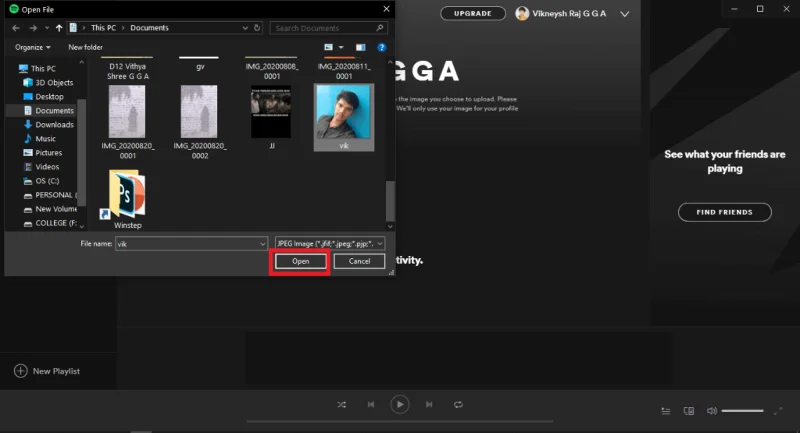This screenshot has width=800, height=433.
Task: Skip to previous track
Action: pyautogui.click(x=371, y=404)
